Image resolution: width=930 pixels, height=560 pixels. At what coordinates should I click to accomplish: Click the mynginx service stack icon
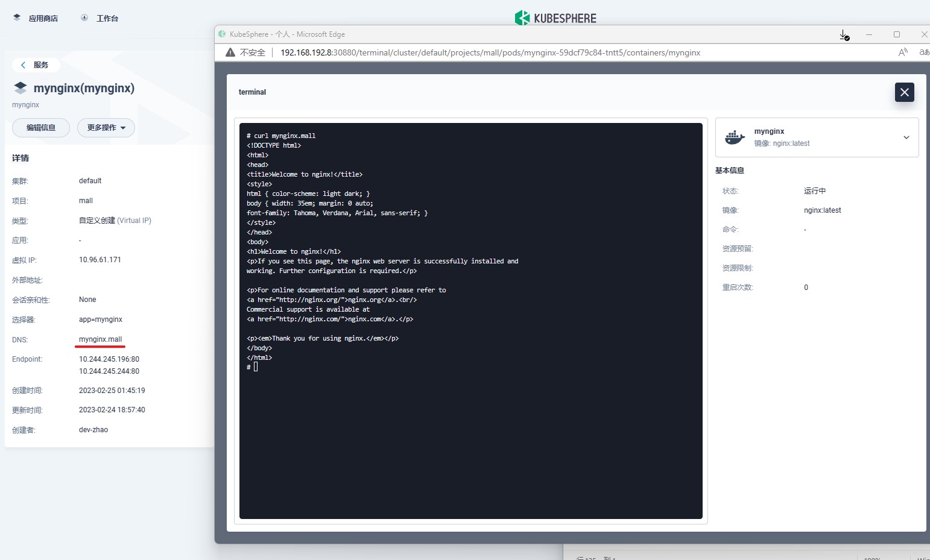coord(21,88)
